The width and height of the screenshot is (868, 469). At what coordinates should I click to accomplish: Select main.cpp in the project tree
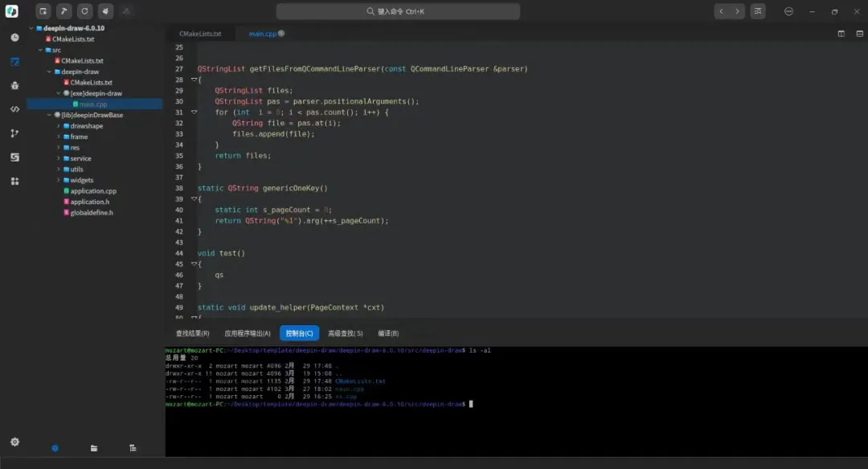pos(93,104)
